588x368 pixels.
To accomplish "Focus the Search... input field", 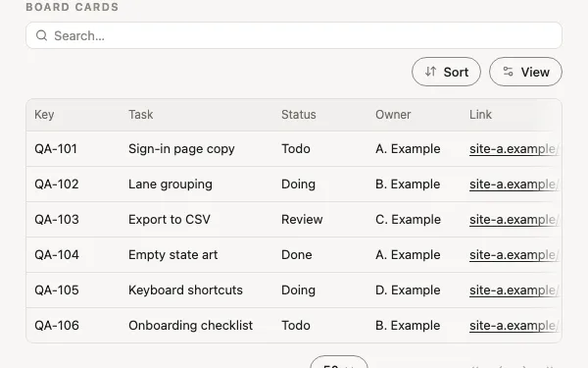I will [x=294, y=35].
